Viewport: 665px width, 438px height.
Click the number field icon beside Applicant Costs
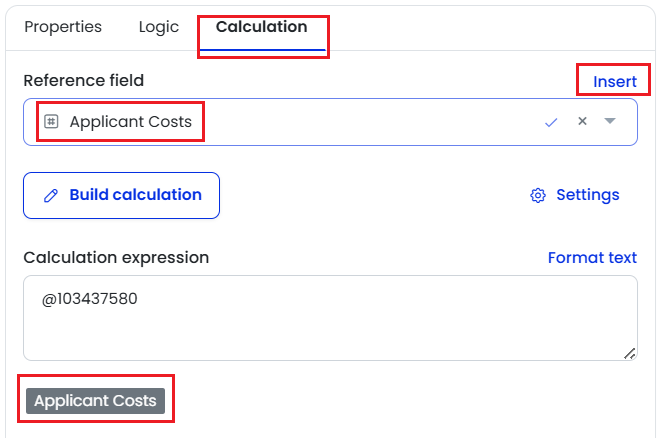[51, 122]
